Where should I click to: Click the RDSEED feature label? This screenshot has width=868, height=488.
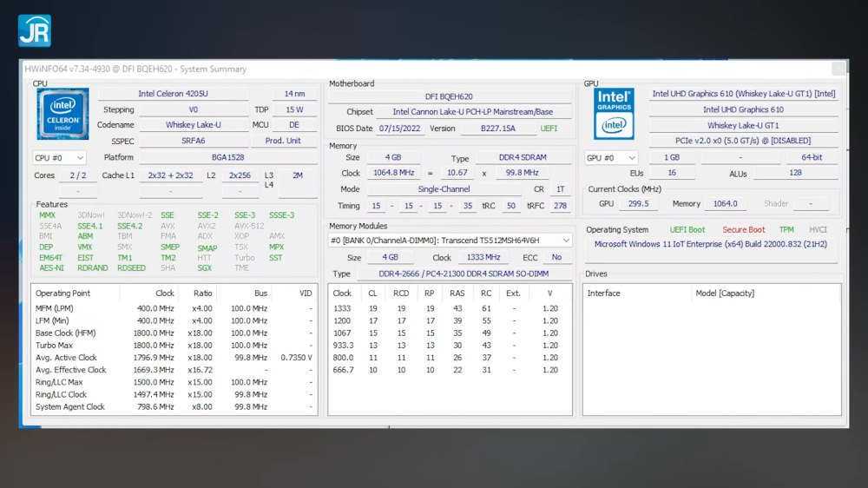(x=131, y=268)
